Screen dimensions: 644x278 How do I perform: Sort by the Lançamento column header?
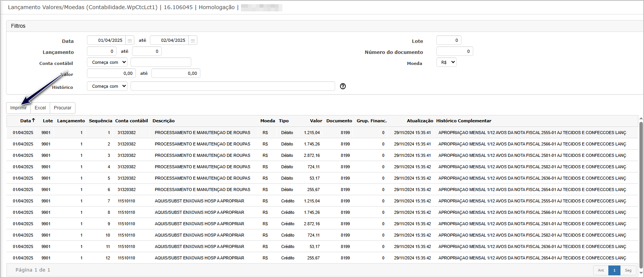71,121
